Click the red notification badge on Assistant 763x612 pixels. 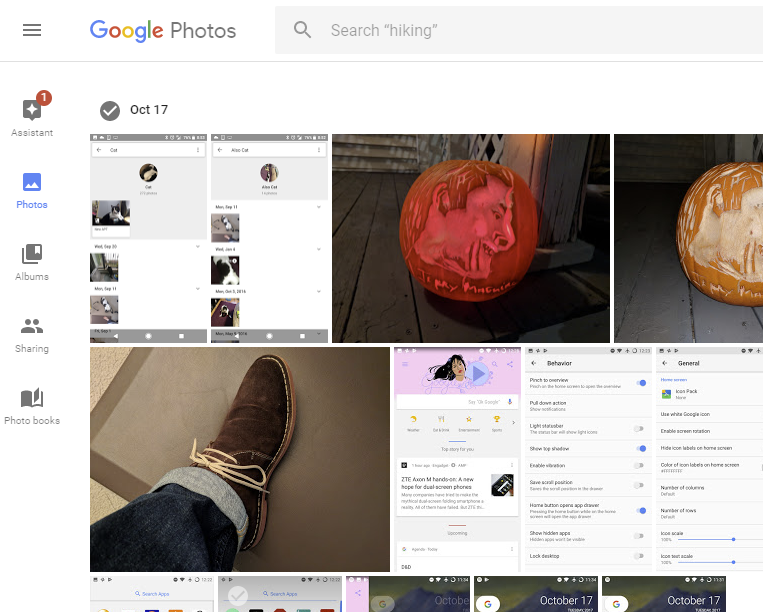pyautogui.click(x=43, y=98)
